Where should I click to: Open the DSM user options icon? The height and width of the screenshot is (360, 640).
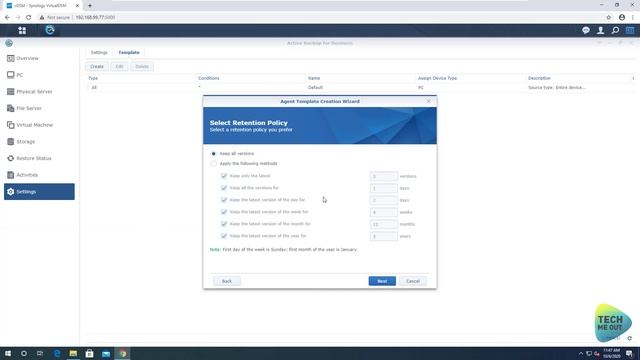click(600, 30)
